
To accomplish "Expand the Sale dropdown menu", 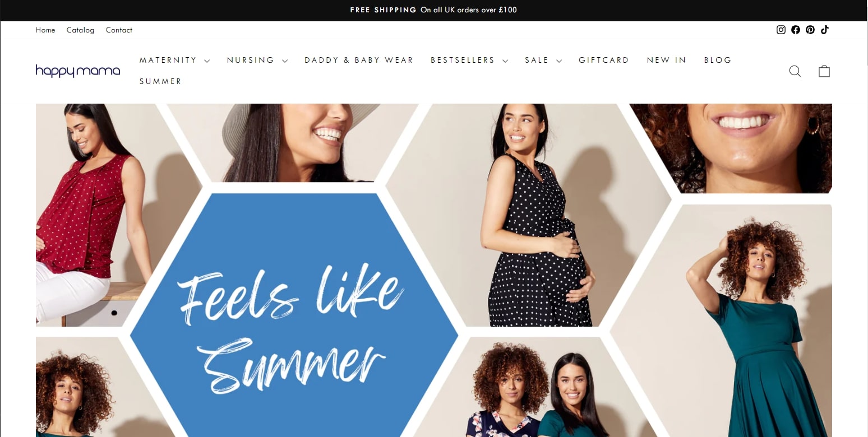I will [x=543, y=60].
